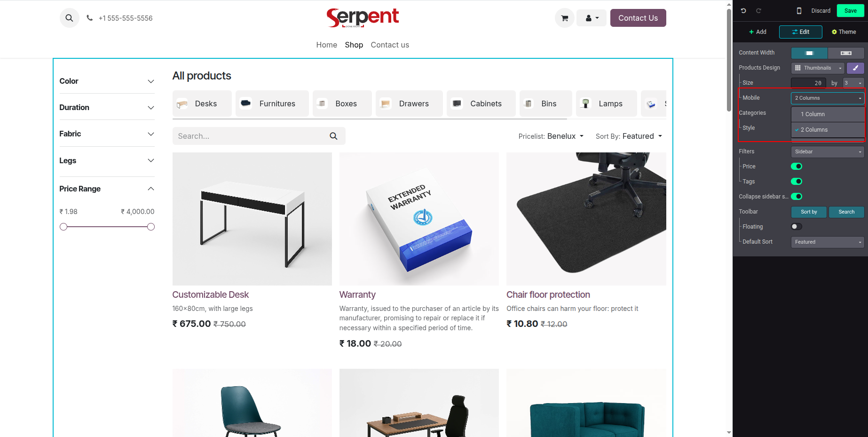The width and height of the screenshot is (868, 437).
Task: Click the Contact Us button
Action: point(638,18)
